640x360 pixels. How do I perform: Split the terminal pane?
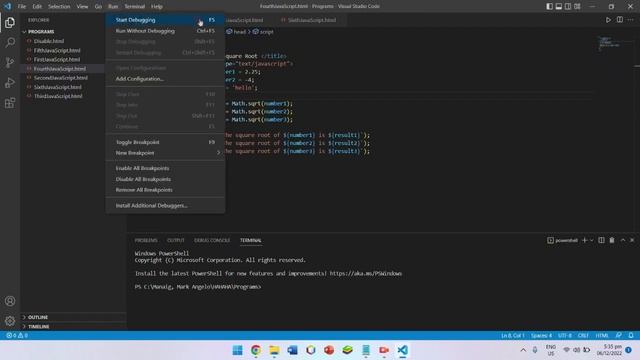601,240
